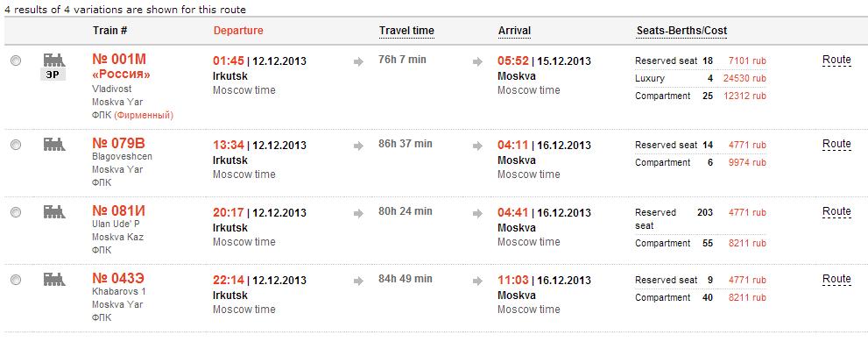868x342 pixels.
Task: Click the arrow icon before 04:11 arrival time
Action: coord(477,146)
